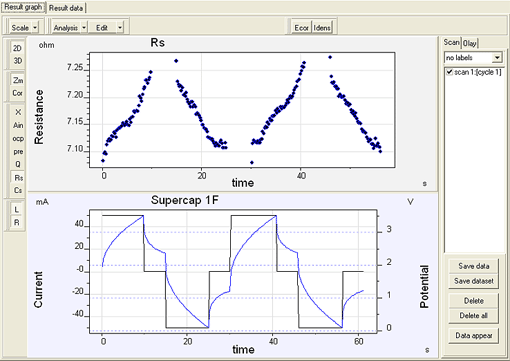
Task: Click the V unit label
Action: (410, 202)
